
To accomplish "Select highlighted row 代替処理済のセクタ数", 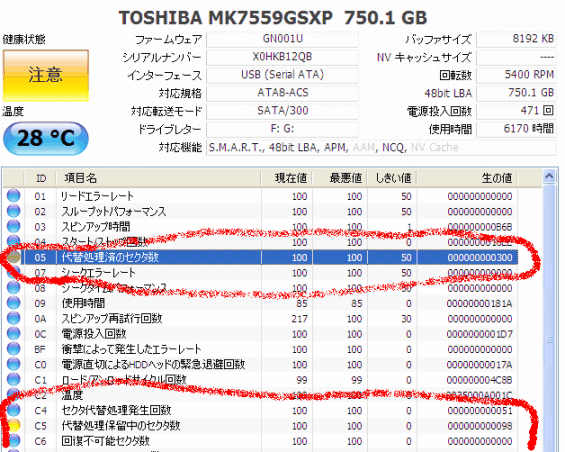I will pyautogui.click(x=261, y=257).
